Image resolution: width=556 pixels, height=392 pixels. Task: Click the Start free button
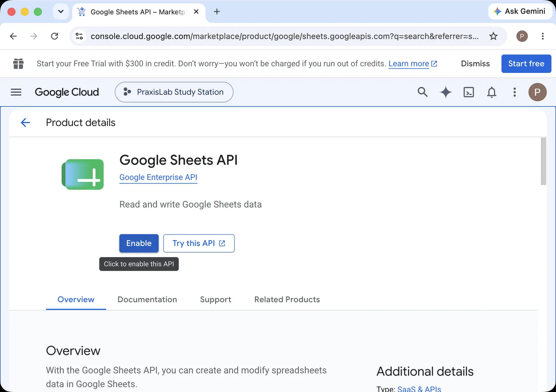click(x=526, y=64)
